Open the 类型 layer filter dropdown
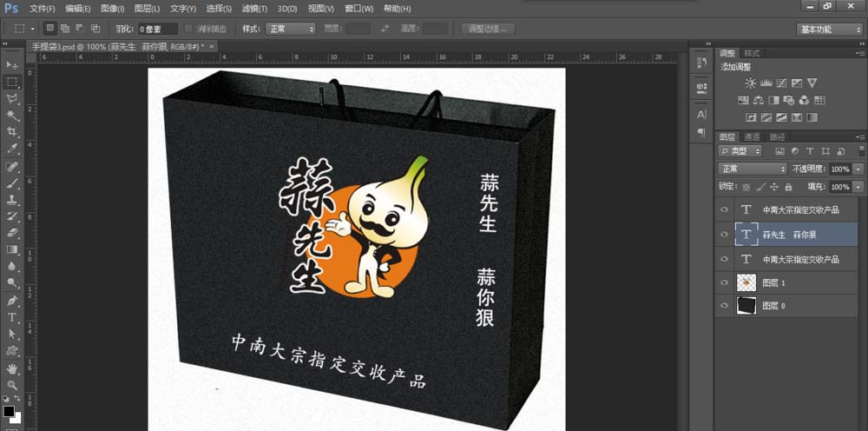The width and height of the screenshot is (868, 431). click(740, 150)
